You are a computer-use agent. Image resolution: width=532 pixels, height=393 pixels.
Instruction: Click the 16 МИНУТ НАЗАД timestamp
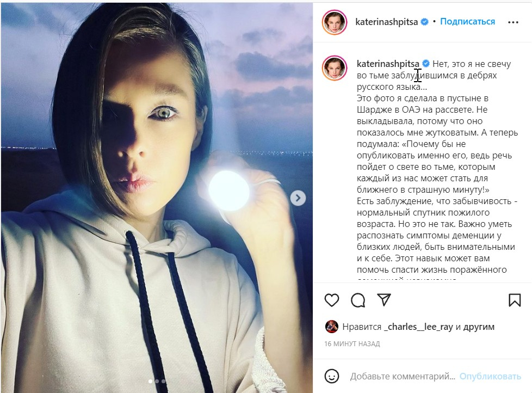(x=352, y=344)
